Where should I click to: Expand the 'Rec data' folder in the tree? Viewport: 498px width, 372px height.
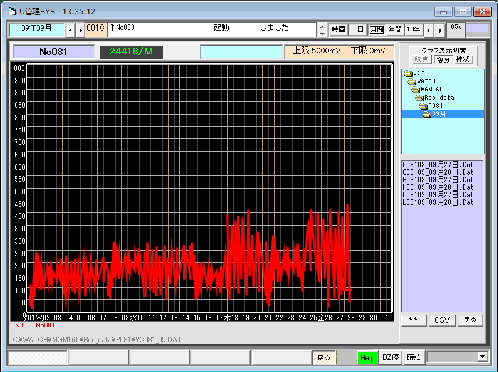click(x=419, y=98)
